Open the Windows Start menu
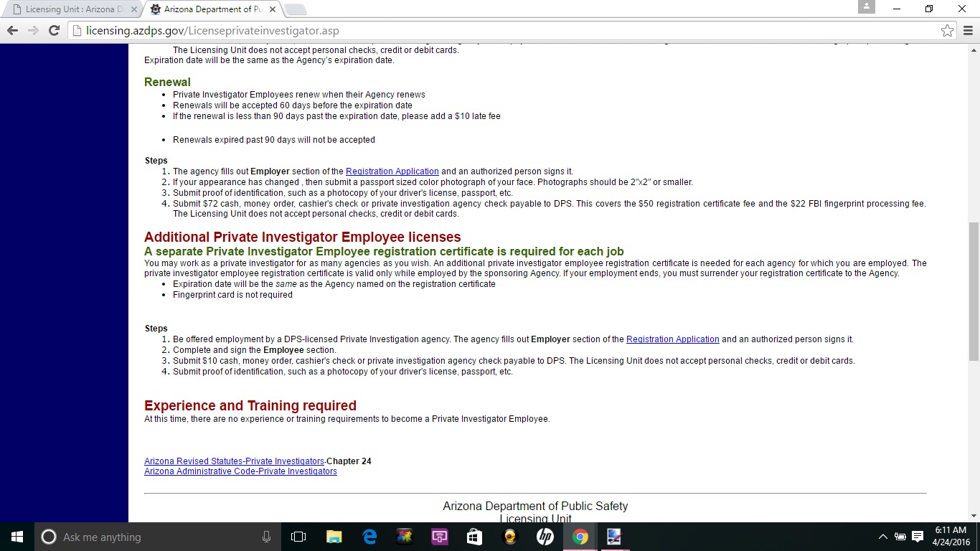The width and height of the screenshot is (980, 551). click(17, 537)
